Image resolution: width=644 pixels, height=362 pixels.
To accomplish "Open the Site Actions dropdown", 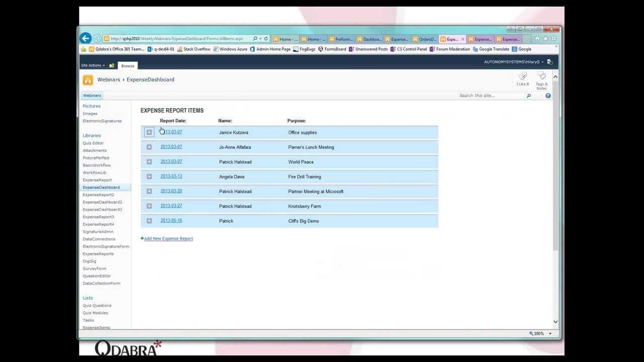I will point(93,65).
